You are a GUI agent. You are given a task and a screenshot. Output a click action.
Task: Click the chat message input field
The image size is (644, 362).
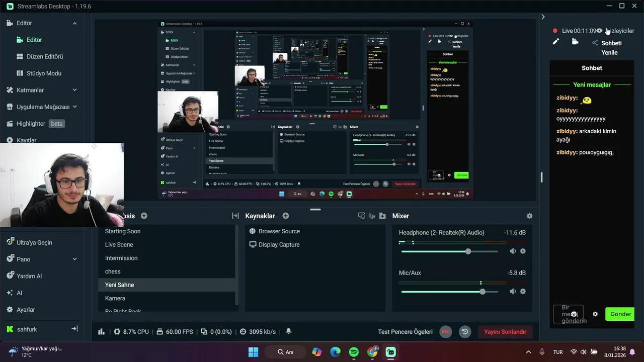[x=569, y=314]
